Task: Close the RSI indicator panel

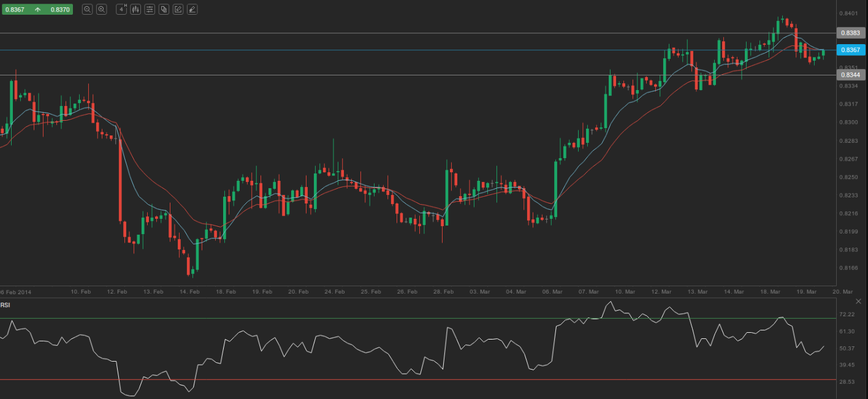Action: point(858,302)
